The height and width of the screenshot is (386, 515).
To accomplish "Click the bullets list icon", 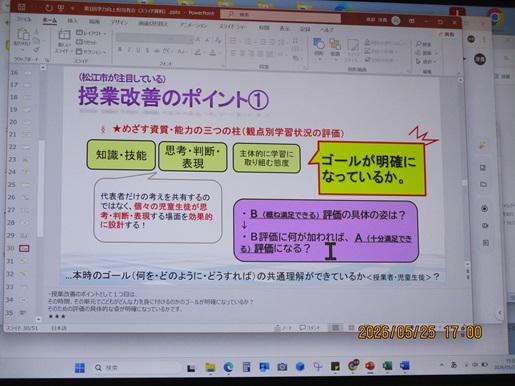I will coord(233,41).
